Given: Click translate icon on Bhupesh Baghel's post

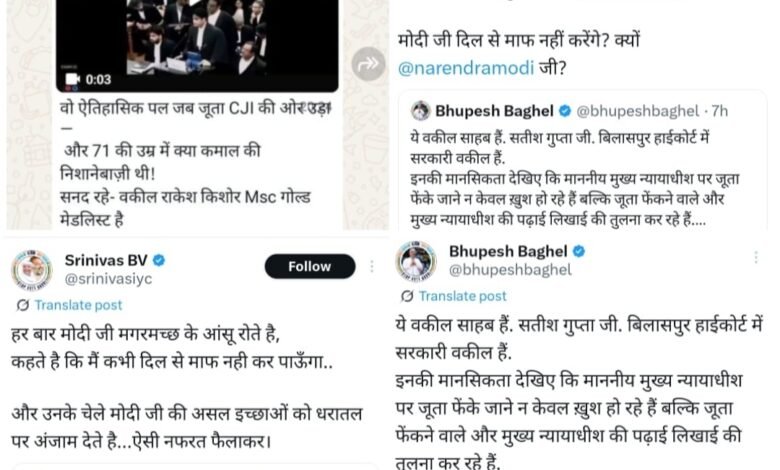Looking at the screenshot, I should [407, 296].
